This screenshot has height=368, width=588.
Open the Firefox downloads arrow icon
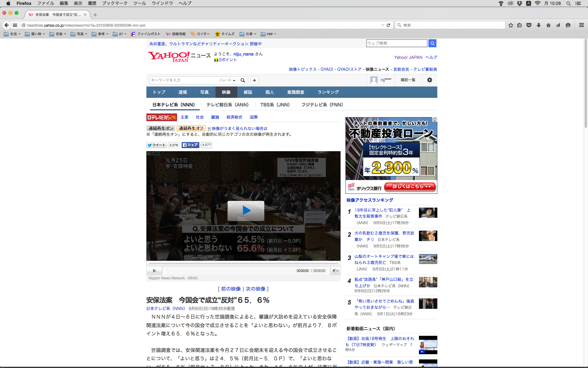coord(539,25)
